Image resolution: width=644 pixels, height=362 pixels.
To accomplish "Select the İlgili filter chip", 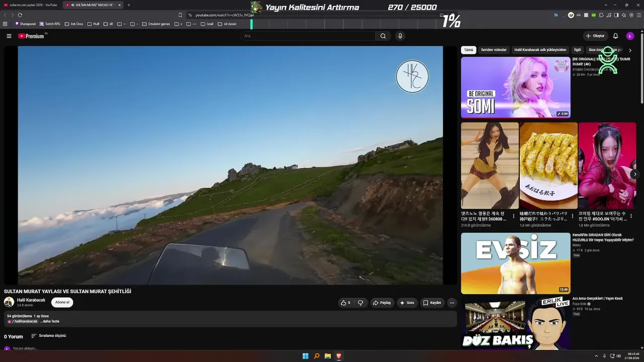I will point(578,50).
